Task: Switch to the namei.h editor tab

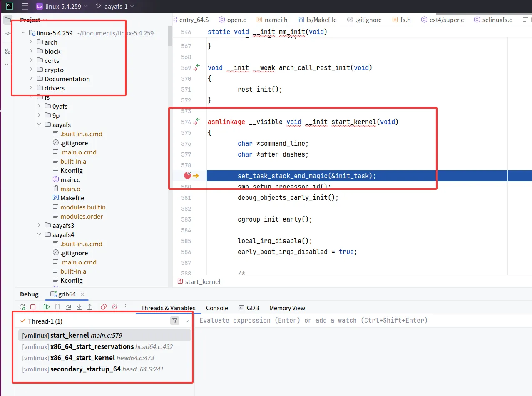Action: pos(272,20)
